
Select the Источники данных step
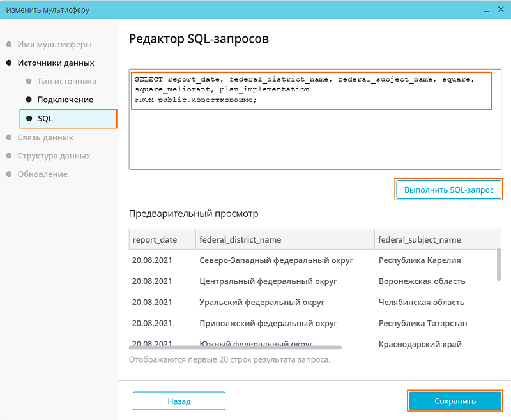pyautogui.click(x=56, y=63)
